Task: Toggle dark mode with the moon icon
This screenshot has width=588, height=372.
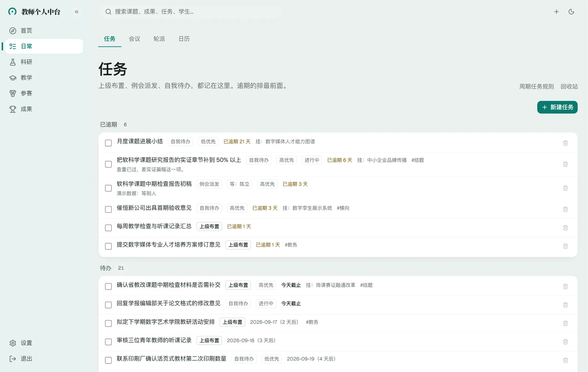Action: [x=571, y=12]
